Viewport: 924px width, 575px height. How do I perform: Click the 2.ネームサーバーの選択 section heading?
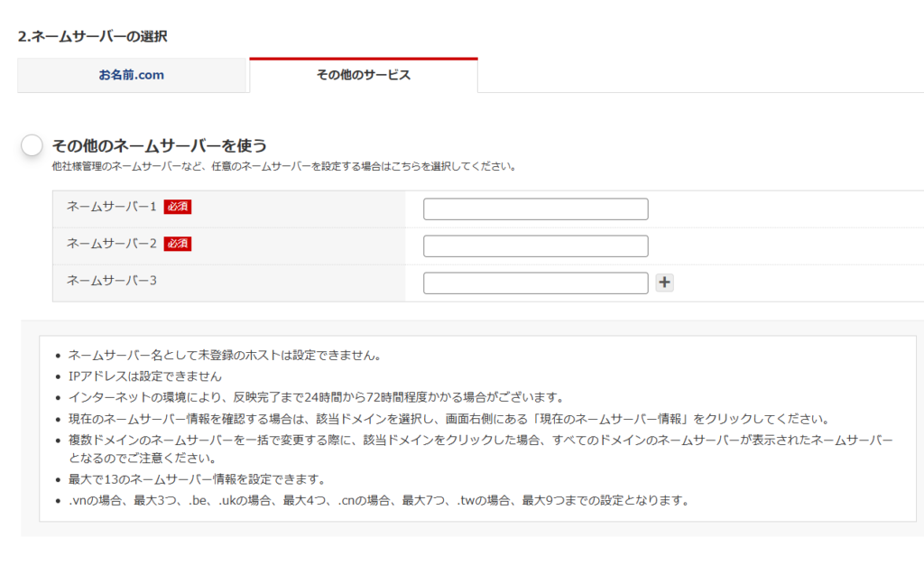pyautogui.click(x=92, y=37)
